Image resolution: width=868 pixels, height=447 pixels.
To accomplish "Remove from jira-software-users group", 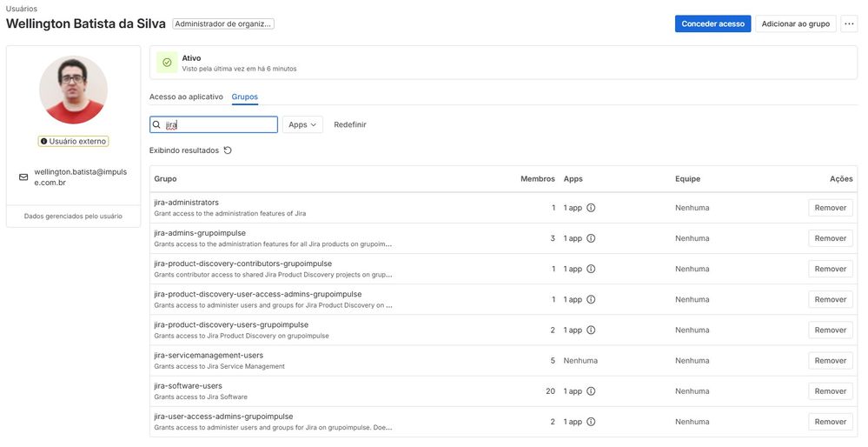I will [x=831, y=391].
